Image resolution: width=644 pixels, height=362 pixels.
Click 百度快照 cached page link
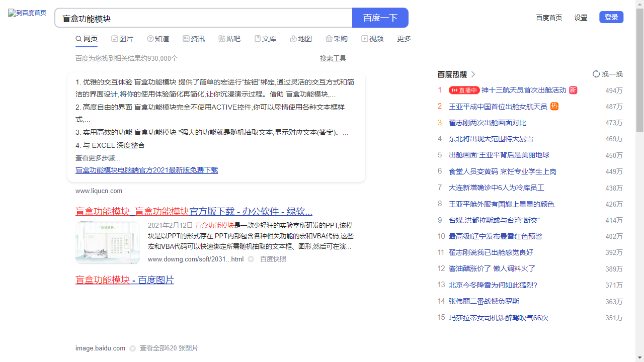[273, 259]
